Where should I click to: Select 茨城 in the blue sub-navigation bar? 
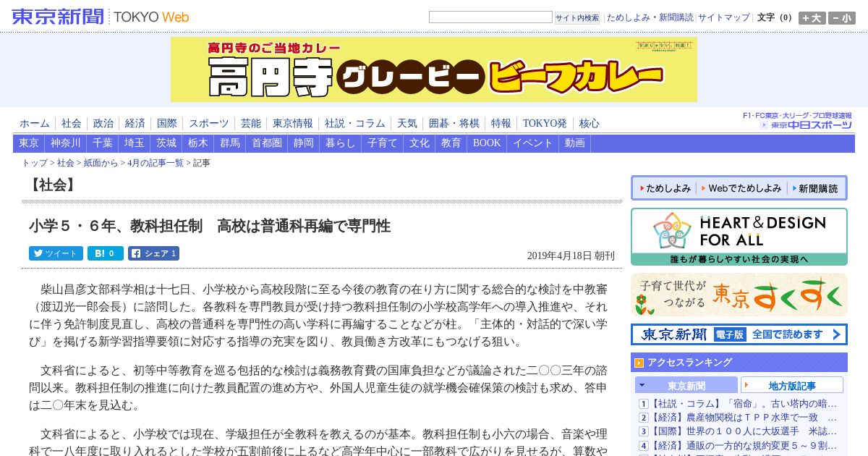pos(166,143)
